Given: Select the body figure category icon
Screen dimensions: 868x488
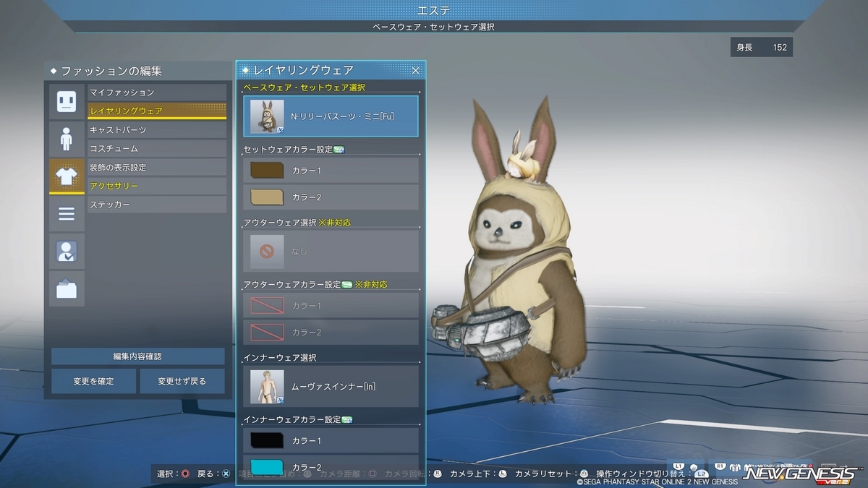Looking at the screenshot, I should (x=67, y=139).
